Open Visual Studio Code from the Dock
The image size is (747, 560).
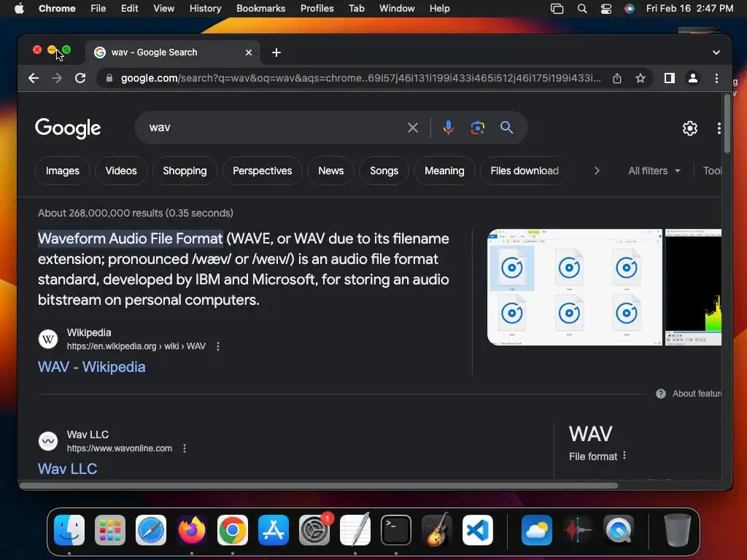point(478,529)
